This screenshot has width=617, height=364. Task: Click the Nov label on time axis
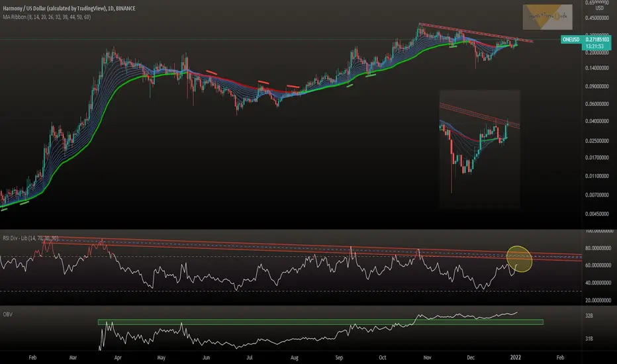pos(428,357)
